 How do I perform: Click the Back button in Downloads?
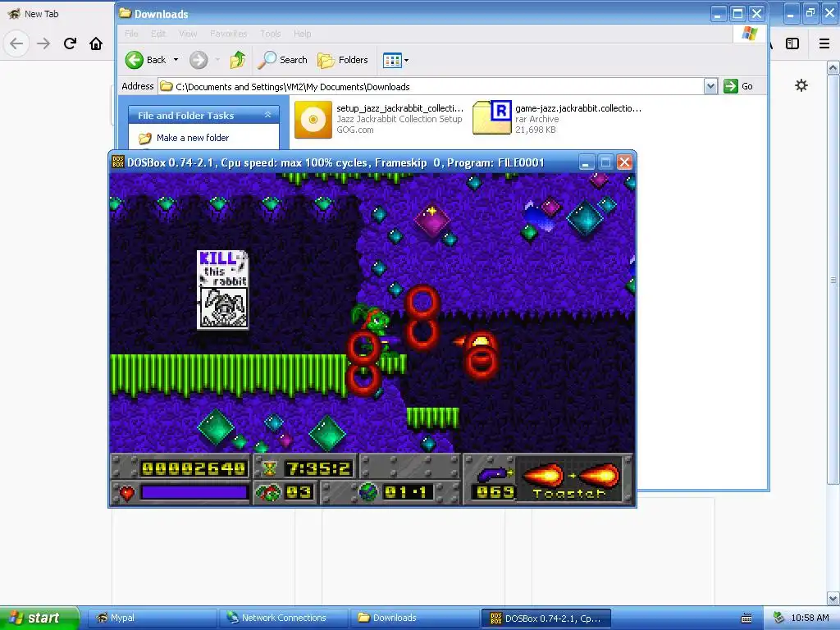[x=146, y=60]
